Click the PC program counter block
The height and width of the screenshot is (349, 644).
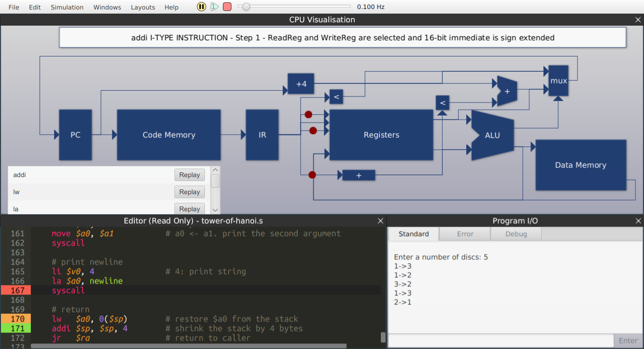click(75, 135)
